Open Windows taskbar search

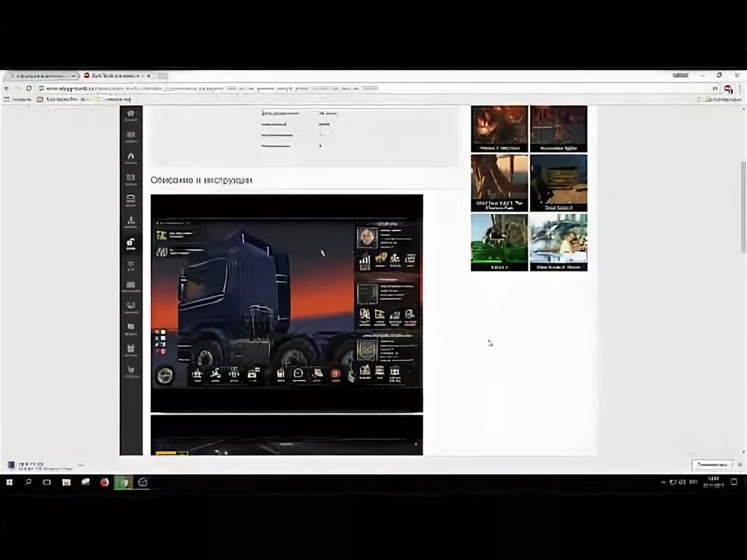(x=28, y=482)
